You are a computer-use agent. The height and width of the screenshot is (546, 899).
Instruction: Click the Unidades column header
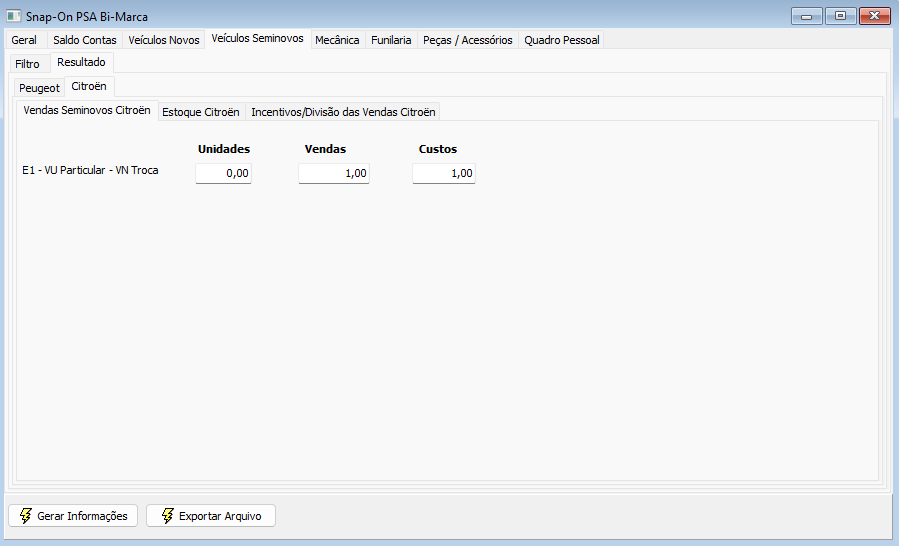224,149
